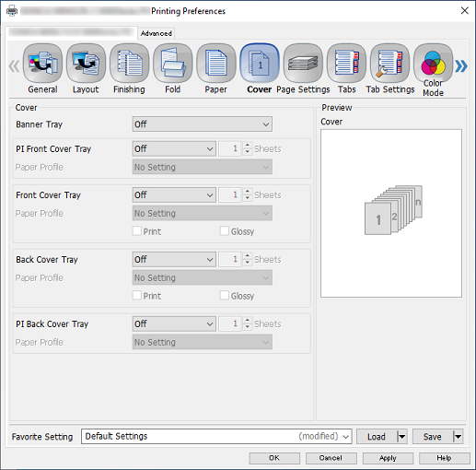Image resolution: width=476 pixels, height=470 pixels.
Task: Open the Load button arrow menu
Action: 401,437
